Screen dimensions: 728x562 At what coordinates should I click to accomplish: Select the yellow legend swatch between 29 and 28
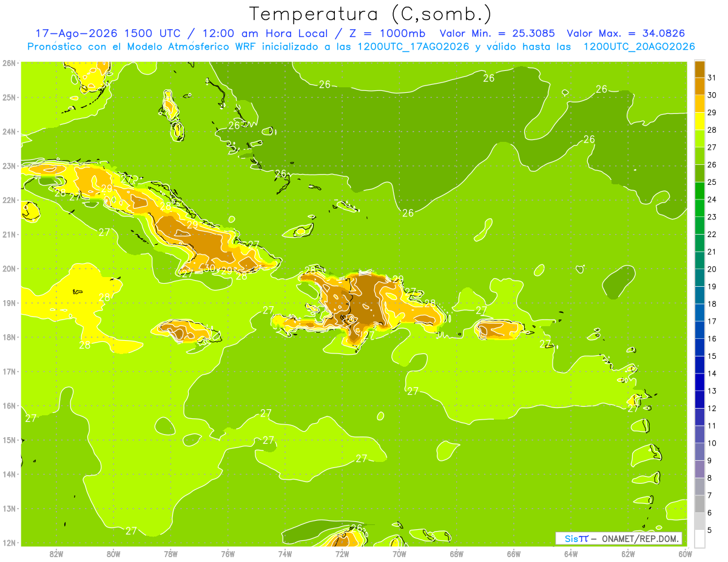click(699, 121)
